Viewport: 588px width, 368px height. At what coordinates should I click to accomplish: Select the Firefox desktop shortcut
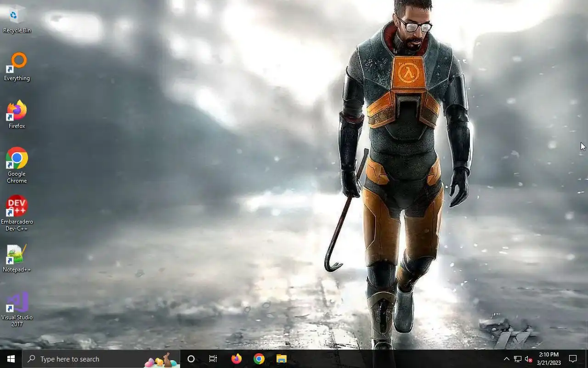pos(17,115)
